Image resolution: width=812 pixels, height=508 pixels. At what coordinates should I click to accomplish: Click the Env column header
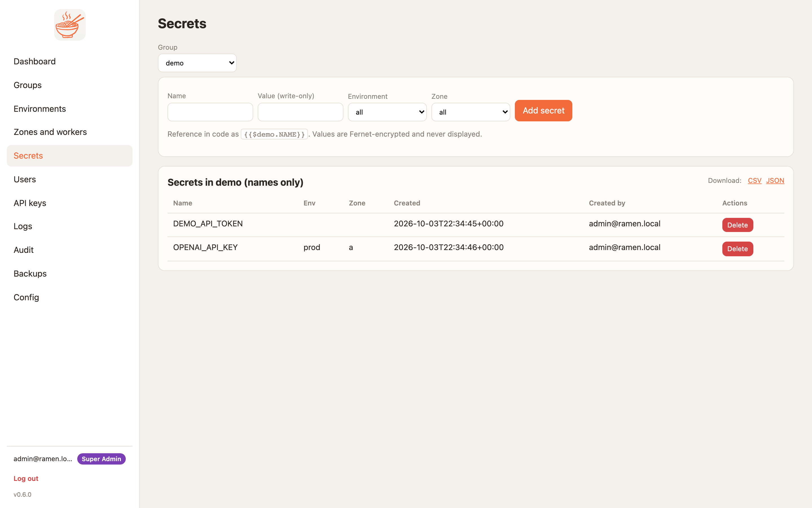click(x=309, y=203)
